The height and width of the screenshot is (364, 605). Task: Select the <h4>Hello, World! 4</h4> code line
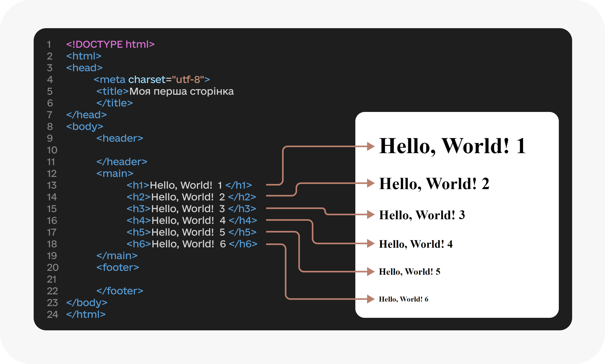tap(192, 220)
